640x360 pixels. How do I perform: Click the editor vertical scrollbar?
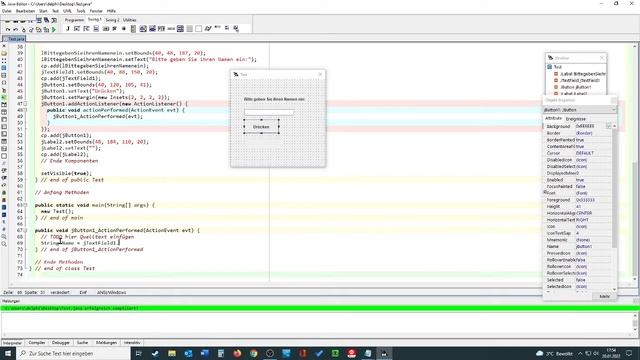coord(635,161)
